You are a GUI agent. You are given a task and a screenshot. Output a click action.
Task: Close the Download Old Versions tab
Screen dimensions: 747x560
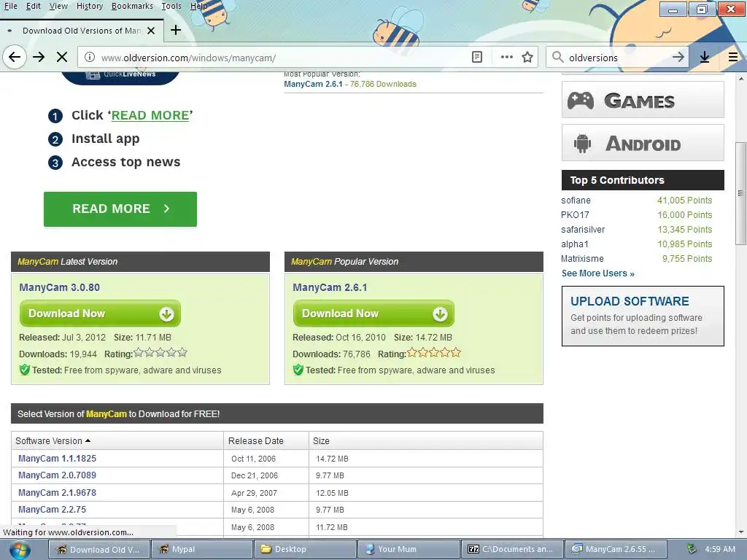151,31
